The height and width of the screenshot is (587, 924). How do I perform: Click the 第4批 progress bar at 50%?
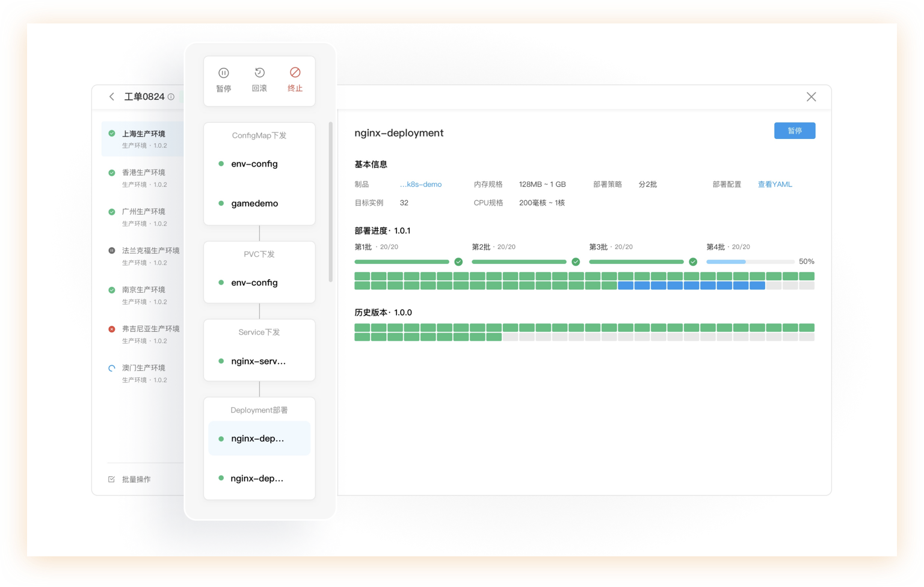[750, 262]
